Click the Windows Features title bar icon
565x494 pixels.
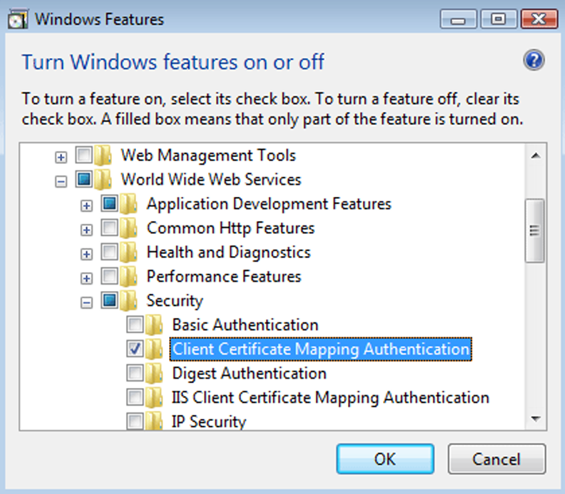click(18, 19)
